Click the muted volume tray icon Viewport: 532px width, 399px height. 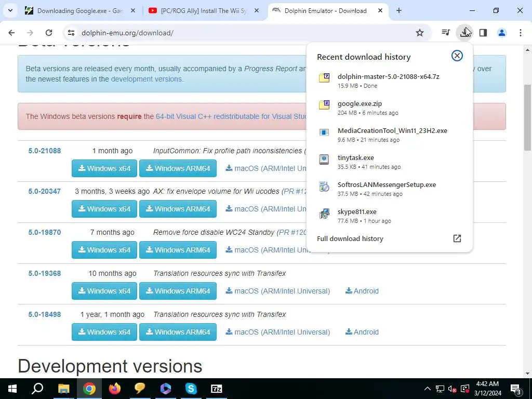(452, 389)
